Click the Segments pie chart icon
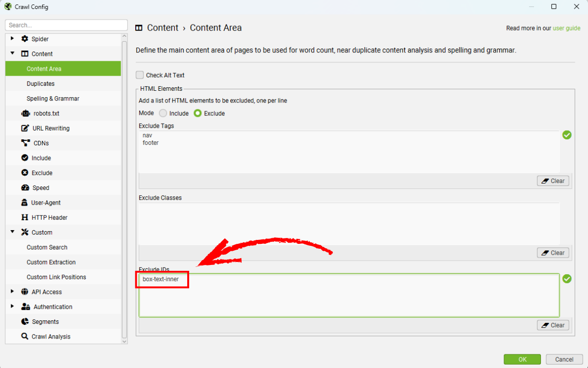Screen dimensions: 588x368 (25, 322)
